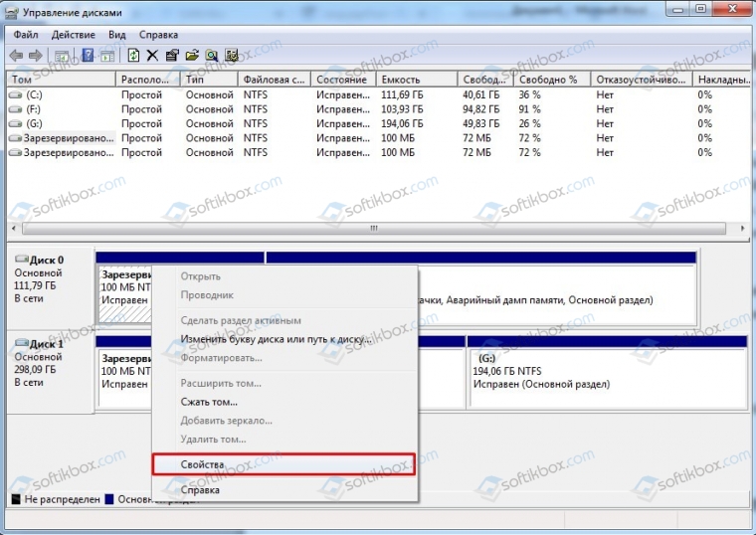Select the drive icon of volume (C:)

[16, 94]
